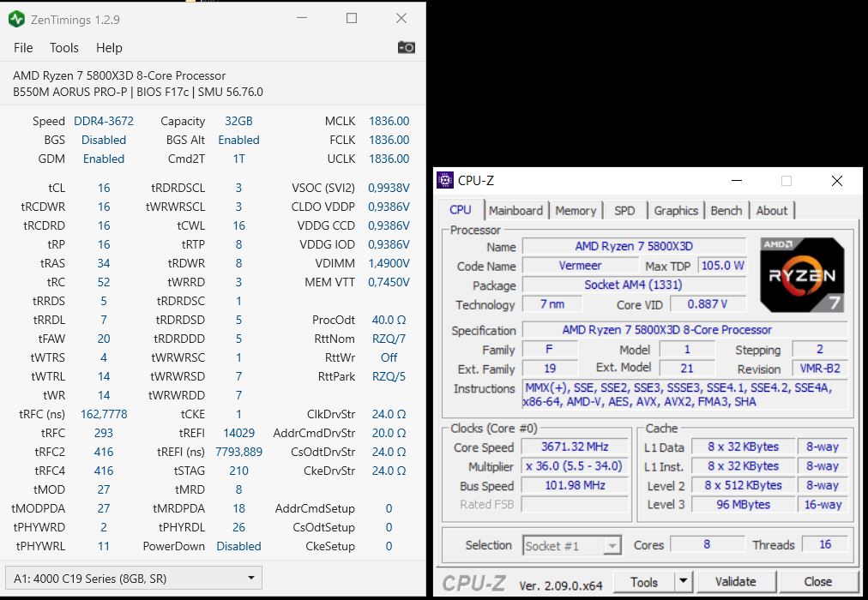This screenshot has width=868, height=600.
Task: Click the Bus Speed 101.98 MHz field
Action: coord(575,485)
